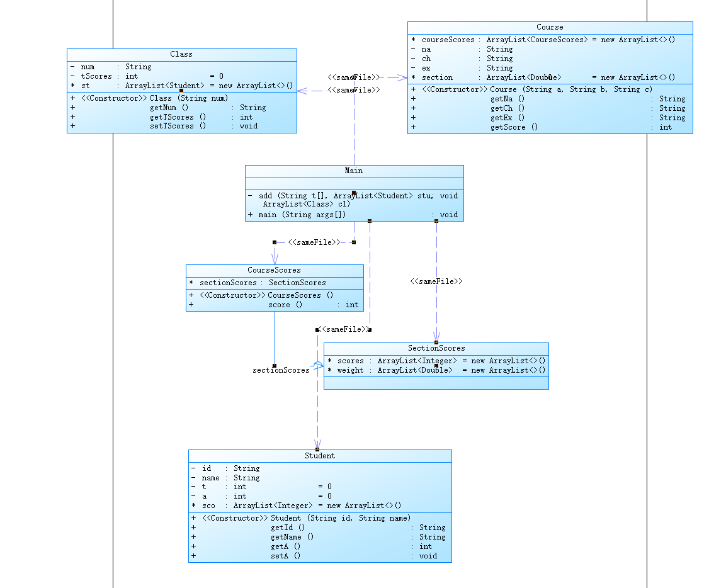The image size is (709, 588).
Task: Select the sameFile label above CourseScores
Action: tap(314, 242)
